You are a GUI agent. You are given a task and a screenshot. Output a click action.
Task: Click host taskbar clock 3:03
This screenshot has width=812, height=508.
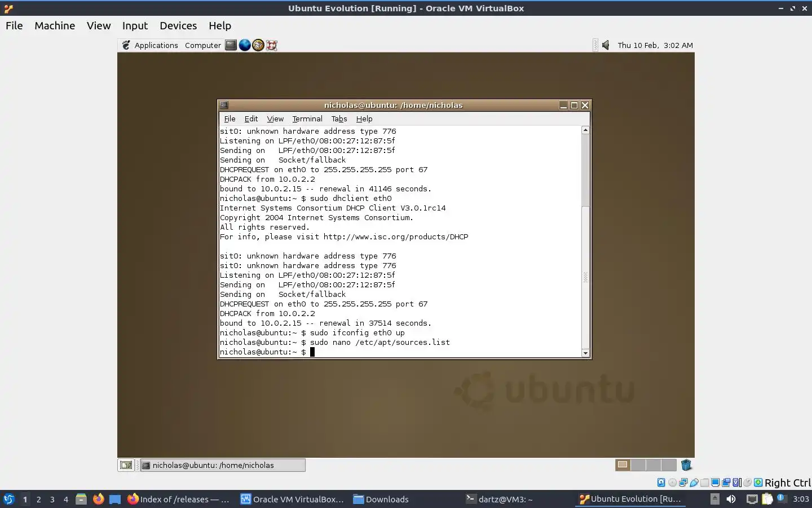pos(801,499)
